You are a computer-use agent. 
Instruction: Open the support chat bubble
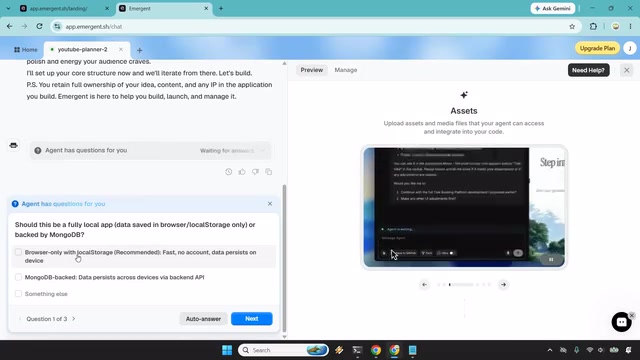[x=621, y=322]
